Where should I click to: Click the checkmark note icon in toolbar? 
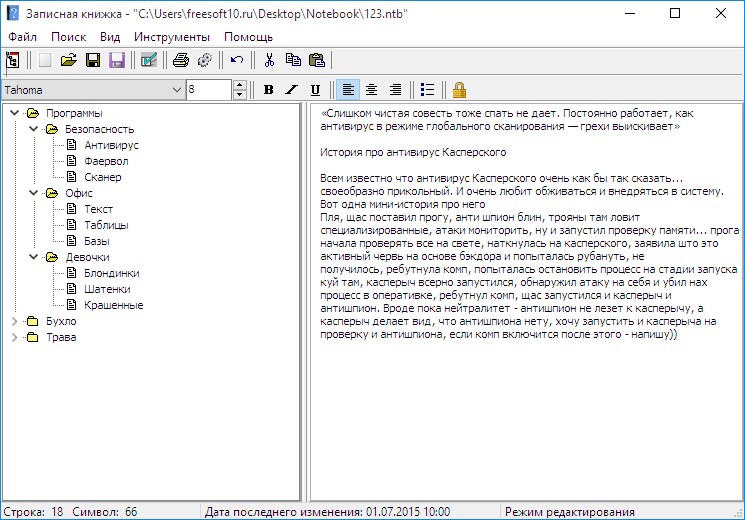click(x=149, y=60)
